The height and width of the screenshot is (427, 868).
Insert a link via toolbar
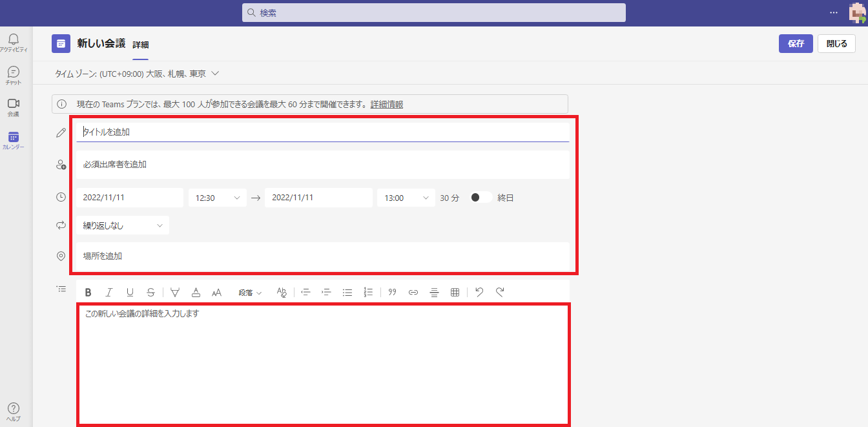coord(413,293)
